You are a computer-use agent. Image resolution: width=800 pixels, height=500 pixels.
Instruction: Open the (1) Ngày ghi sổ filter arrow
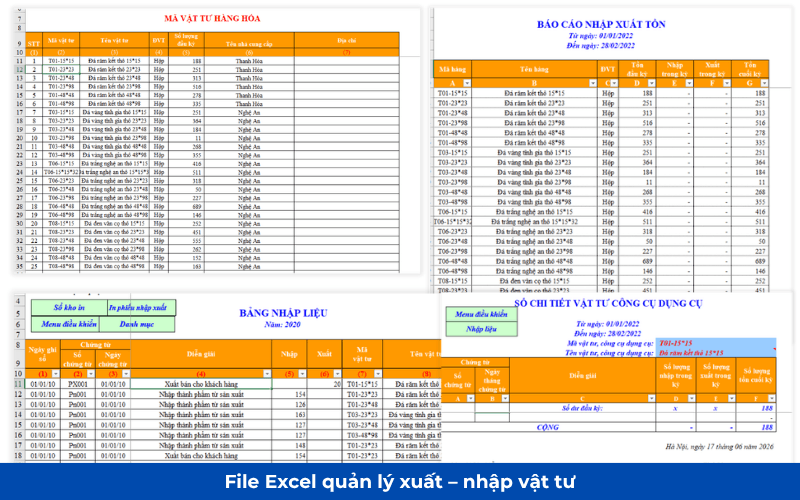pos(56,374)
